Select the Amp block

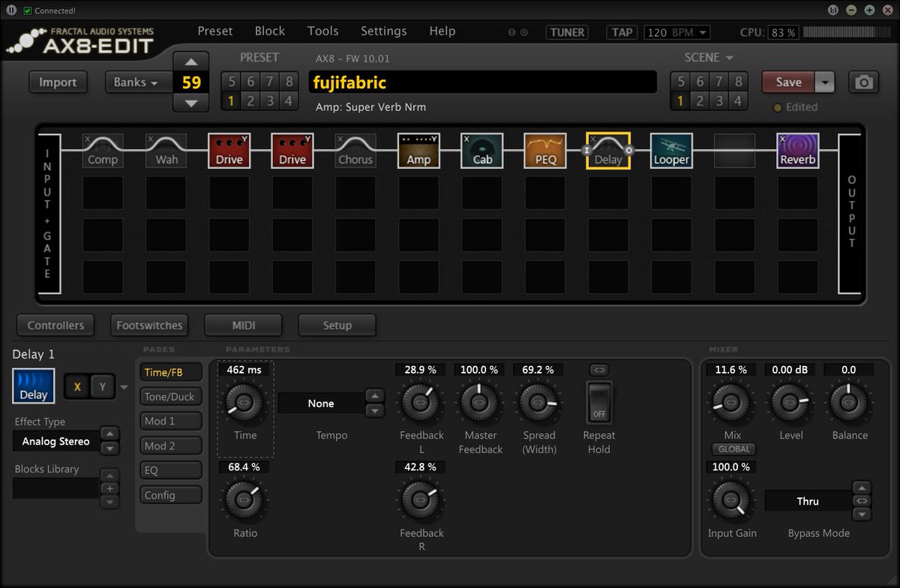pyautogui.click(x=418, y=151)
